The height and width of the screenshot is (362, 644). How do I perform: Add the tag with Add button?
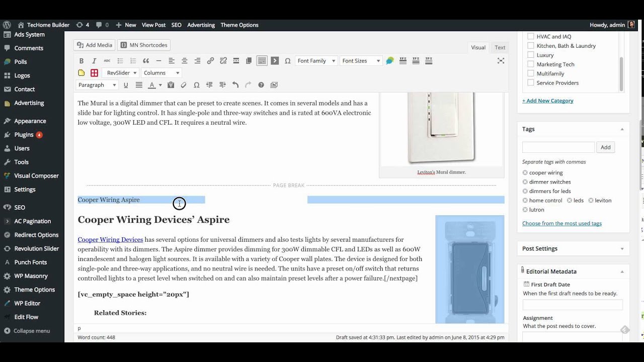pyautogui.click(x=605, y=147)
